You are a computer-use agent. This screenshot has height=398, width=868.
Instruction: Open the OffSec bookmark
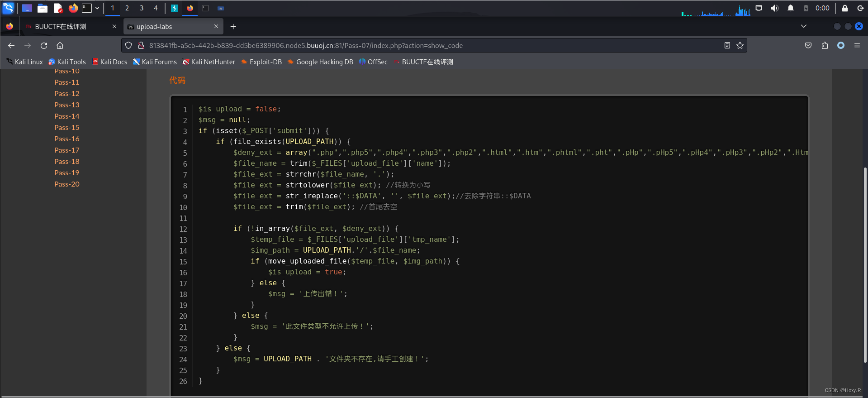pyautogui.click(x=373, y=62)
